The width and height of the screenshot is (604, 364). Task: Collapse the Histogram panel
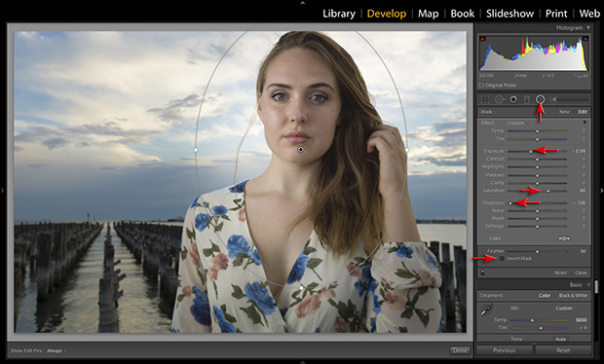tap(588, 27)
